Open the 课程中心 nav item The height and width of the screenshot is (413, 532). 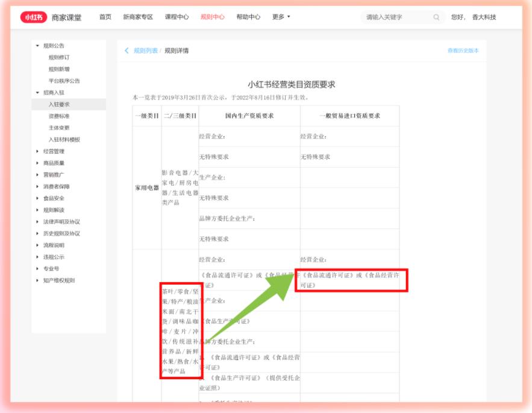pyautogui.click(x=177, y=17)
